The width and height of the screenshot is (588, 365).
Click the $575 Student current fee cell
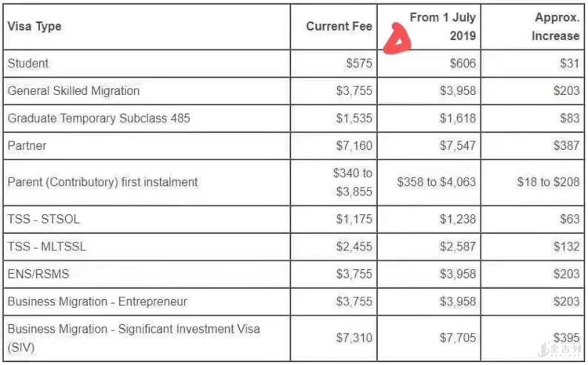359,64
